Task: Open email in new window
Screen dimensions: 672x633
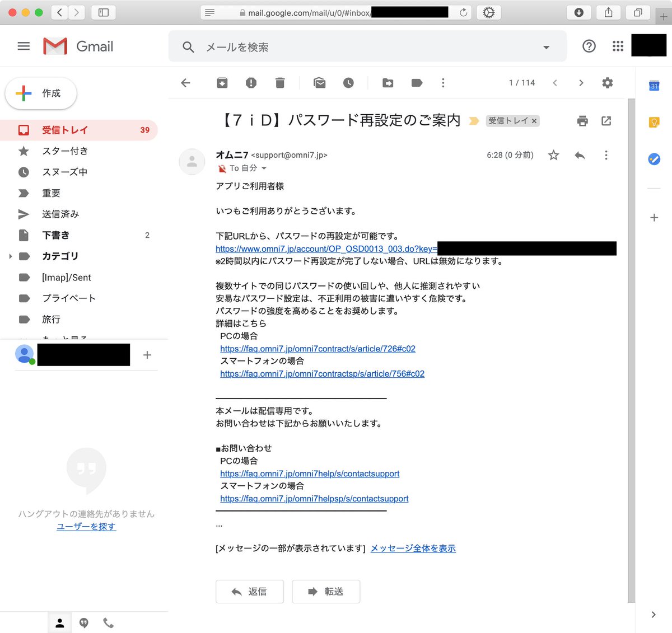Action: pyautogui.click(x=606, y=121)
